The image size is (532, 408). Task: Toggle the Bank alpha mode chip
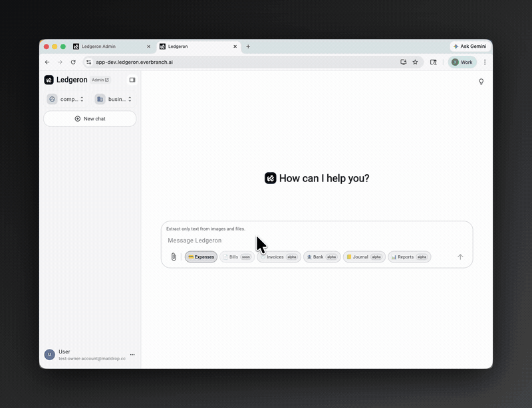(322, 257)
